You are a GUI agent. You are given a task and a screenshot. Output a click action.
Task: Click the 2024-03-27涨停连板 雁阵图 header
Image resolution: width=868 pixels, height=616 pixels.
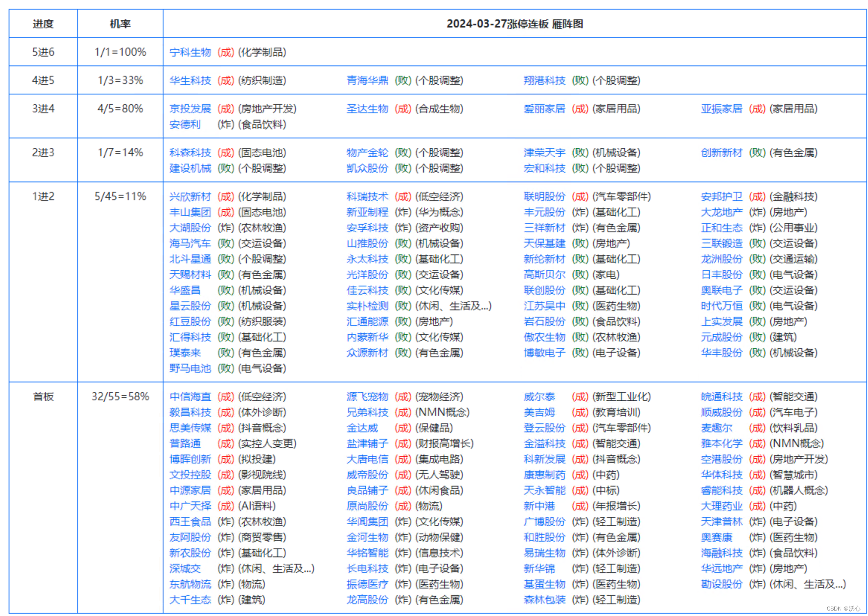point(515,24)
